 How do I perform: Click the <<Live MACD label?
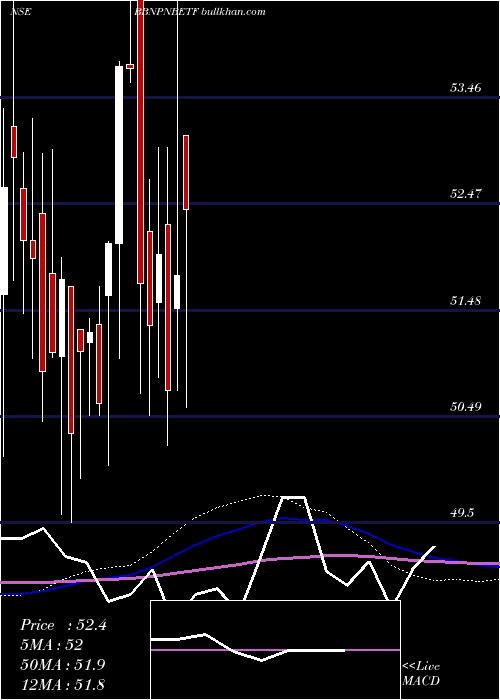pos(421,674)
